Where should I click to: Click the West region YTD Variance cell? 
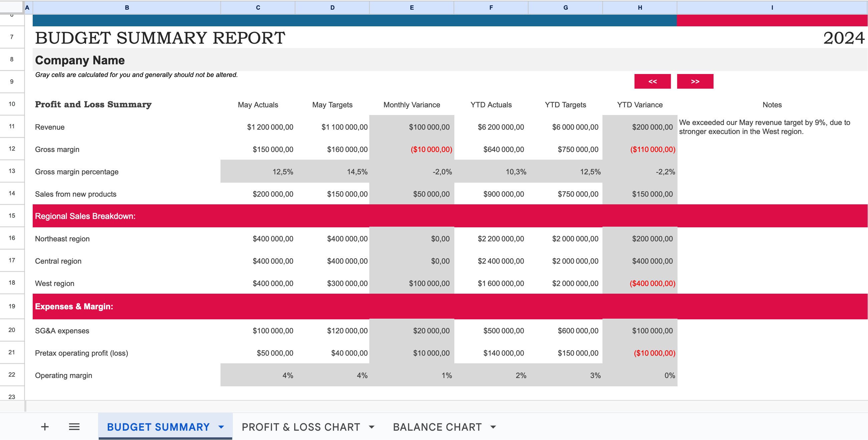point(640,283)
